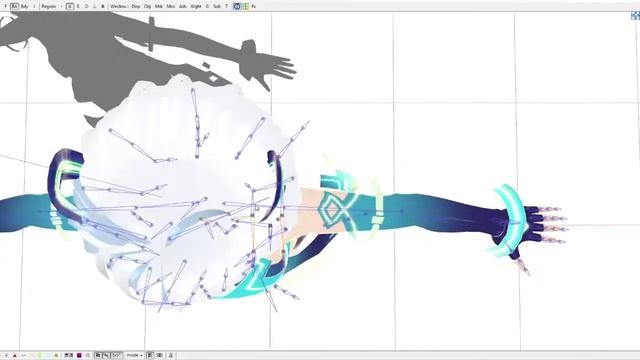Viewport: 640px width, 360px height.
Task: Toggle the olive dot icon in bottom bar
Action: click(x=56, y=356)
